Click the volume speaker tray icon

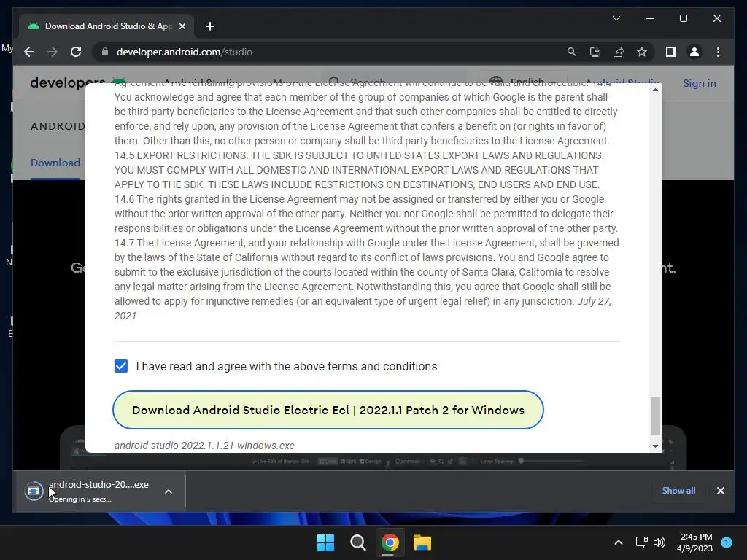click(659, 542)
